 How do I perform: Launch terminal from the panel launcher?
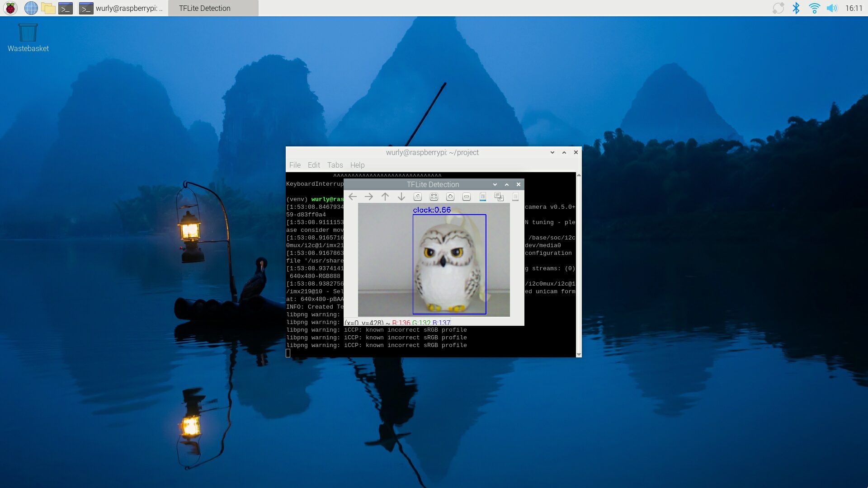(66, 8)
